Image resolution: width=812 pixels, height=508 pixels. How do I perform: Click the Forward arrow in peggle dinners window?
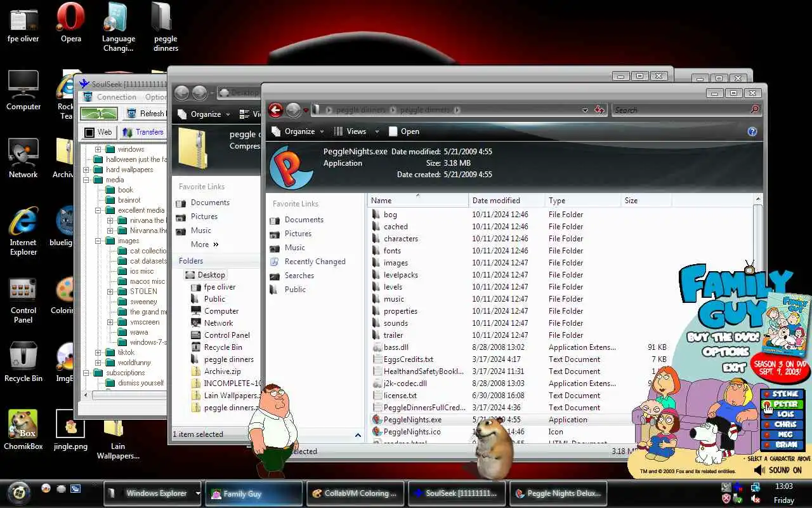(x=292, y=110)
